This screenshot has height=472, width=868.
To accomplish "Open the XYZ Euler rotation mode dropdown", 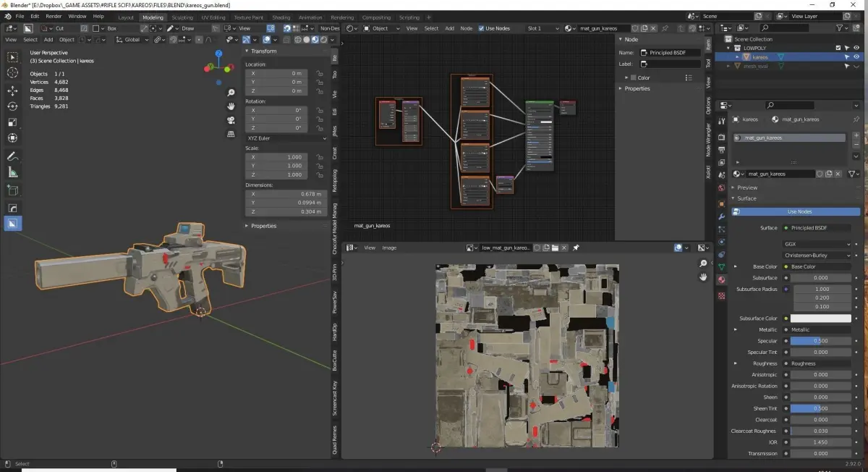I will pyautogui.click(x=286, y=138).
